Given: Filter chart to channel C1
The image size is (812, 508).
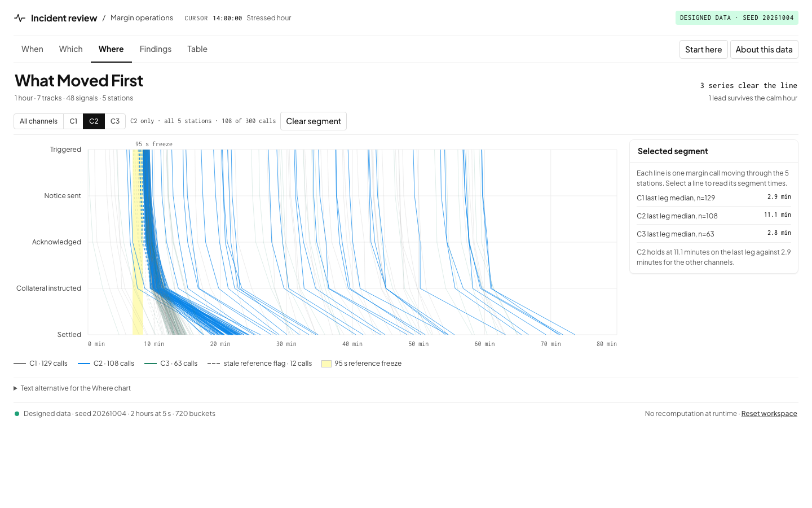Looking at the screenshot, I should (x=73, y=121).
